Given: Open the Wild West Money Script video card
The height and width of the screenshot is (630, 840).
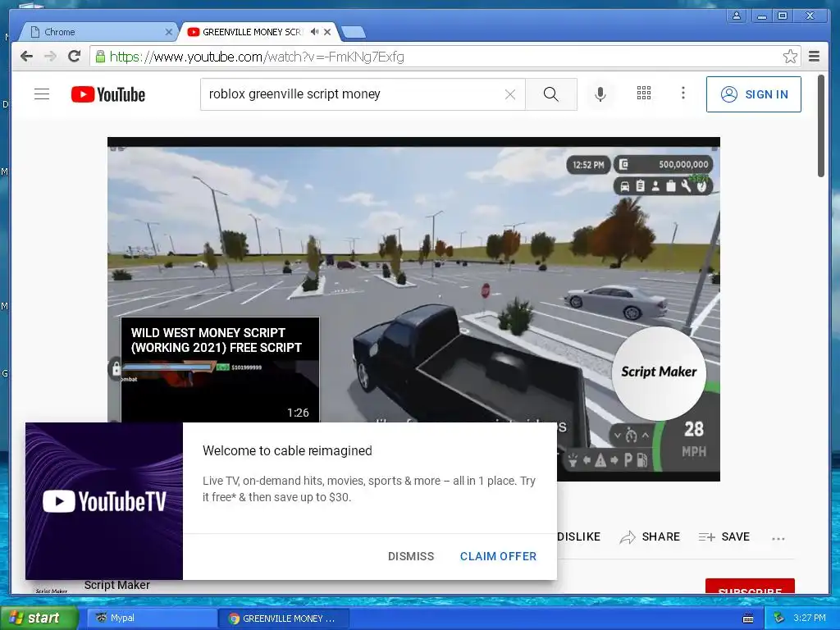Looking at the screenshot, I should point(220,370).
